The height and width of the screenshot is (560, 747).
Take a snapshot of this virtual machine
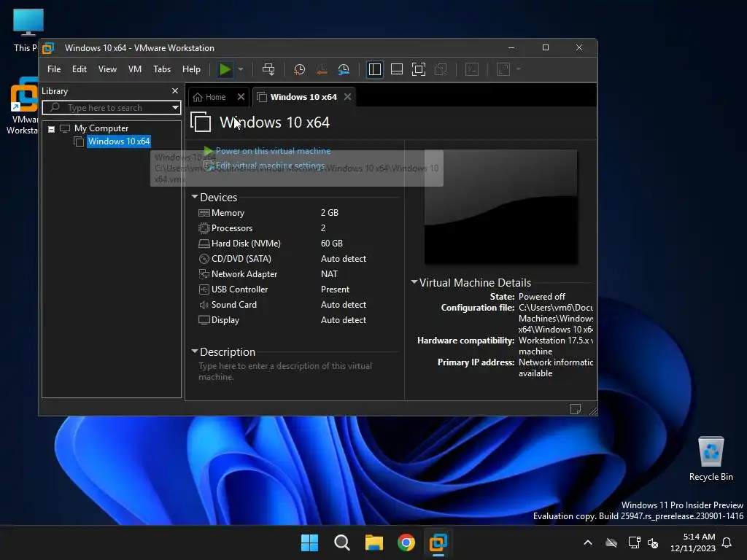(299, 69)
